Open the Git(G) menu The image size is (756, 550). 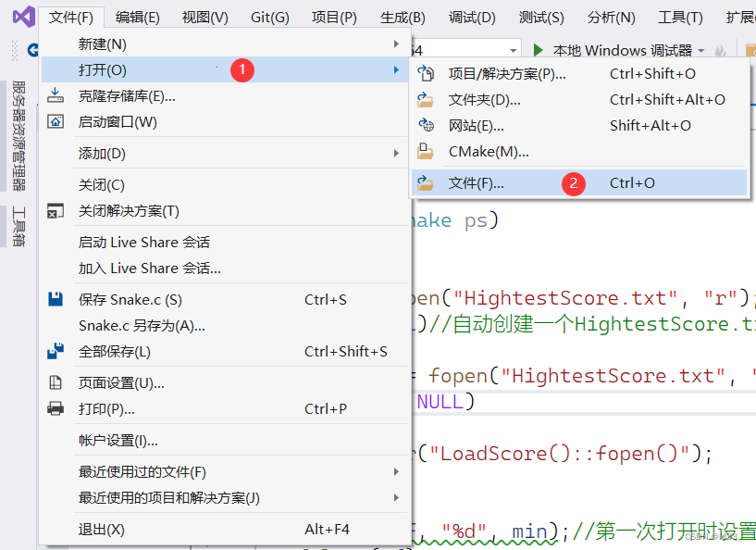tap(270, 18)
